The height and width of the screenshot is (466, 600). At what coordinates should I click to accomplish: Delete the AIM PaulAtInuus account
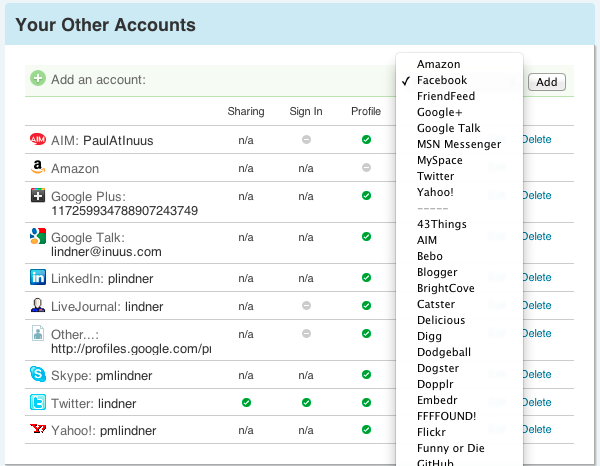(537, 139)
